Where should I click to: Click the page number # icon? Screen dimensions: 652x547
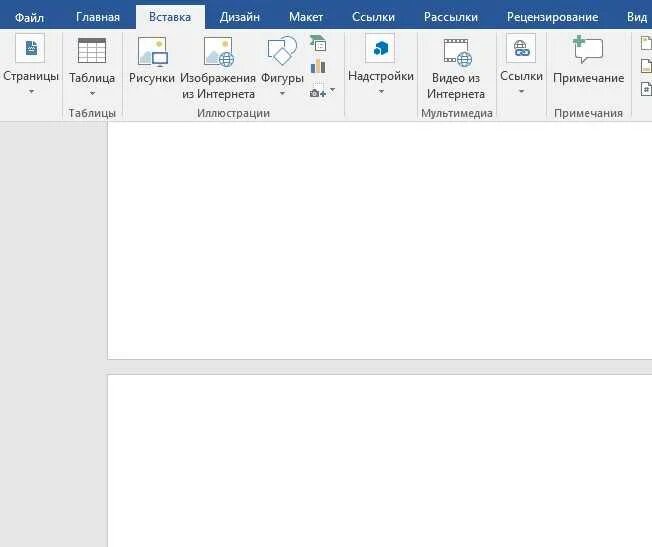[x=647, y=89]
